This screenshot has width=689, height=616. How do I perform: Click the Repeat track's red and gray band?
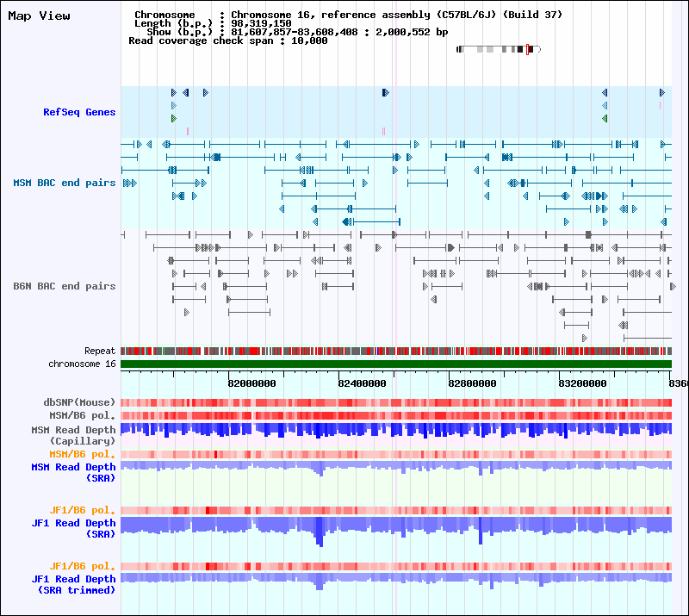396,351
